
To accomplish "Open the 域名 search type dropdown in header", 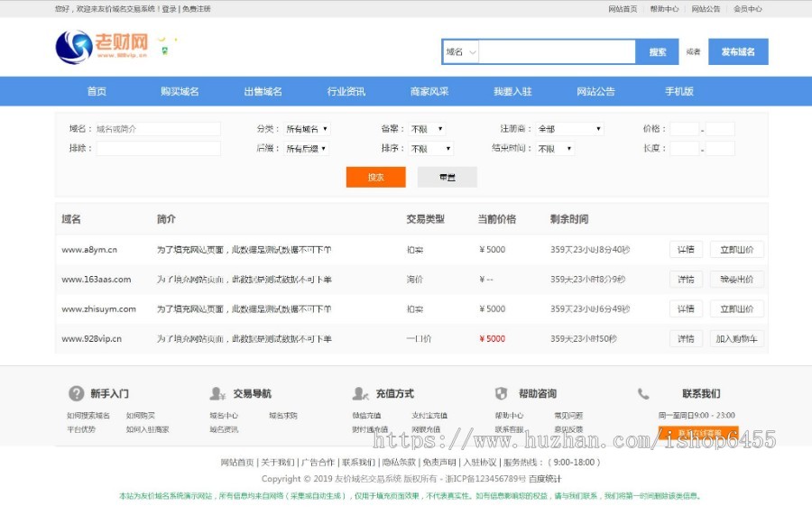I will [x=460, y=52].
